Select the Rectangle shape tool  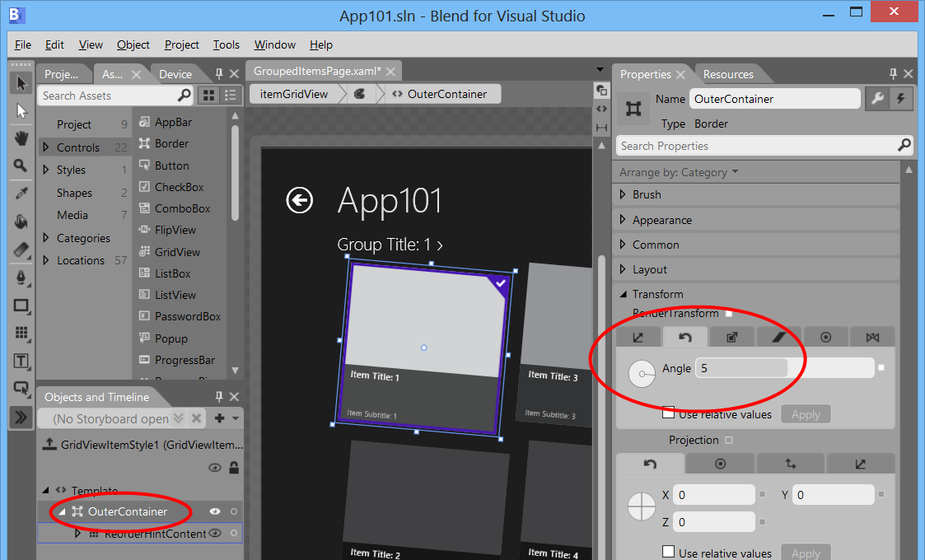click(x=21, y=306)
